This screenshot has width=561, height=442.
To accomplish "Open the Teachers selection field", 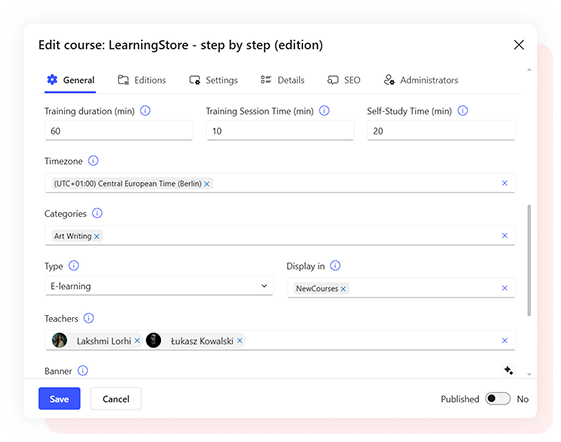I will tap(280, 340).
